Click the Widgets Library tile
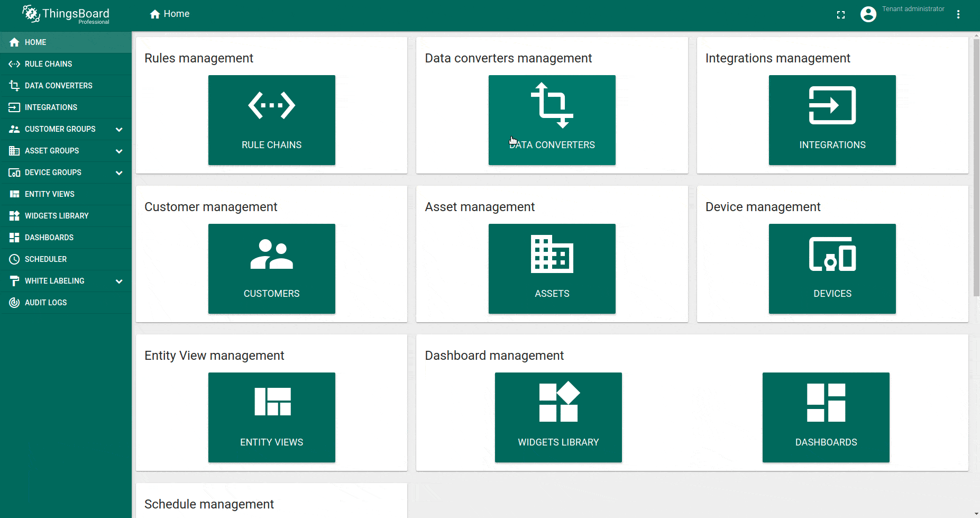Viewport: 980px width, 518px height. click(x=558, y=417)
